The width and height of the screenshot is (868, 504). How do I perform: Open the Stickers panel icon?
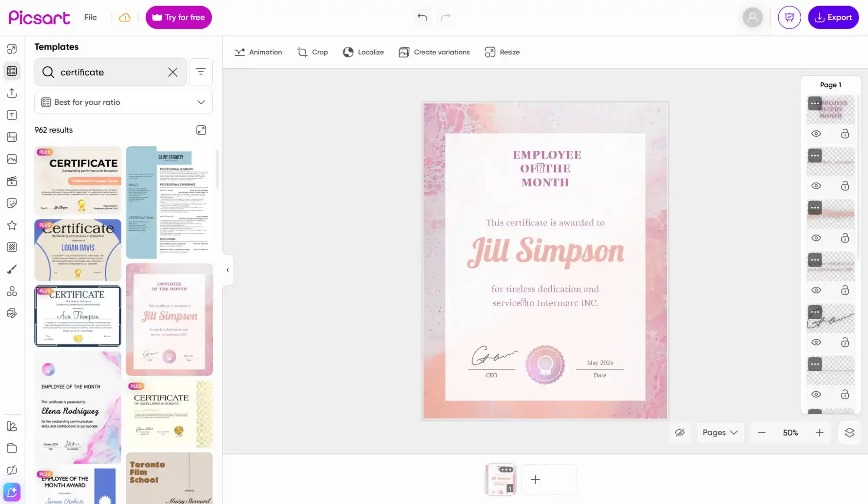coord(12,203)
